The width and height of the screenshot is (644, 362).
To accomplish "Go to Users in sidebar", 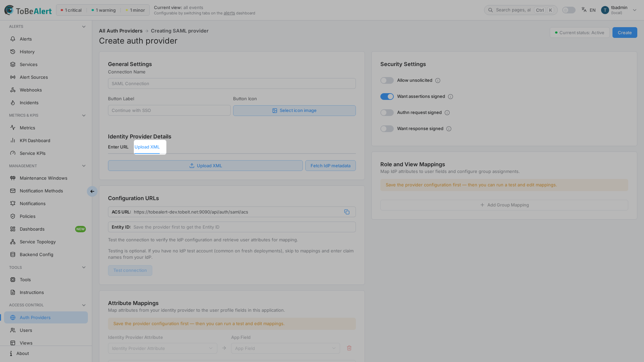I will 46,330.
